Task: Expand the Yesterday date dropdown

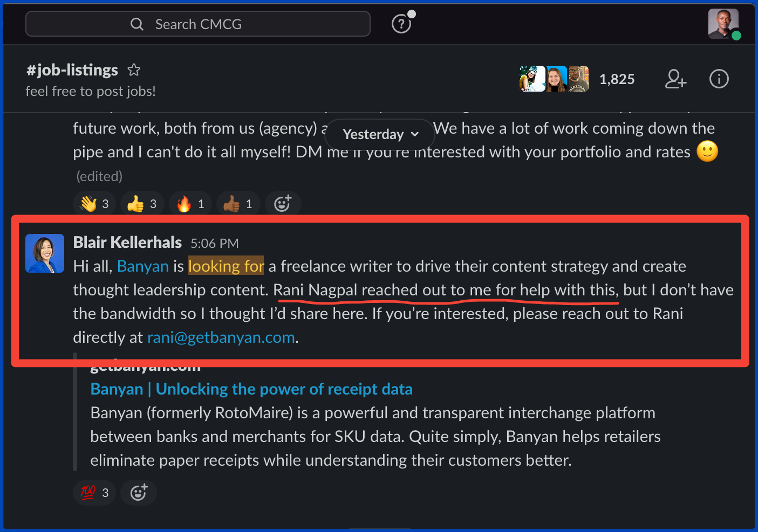Action: point(380,134)
